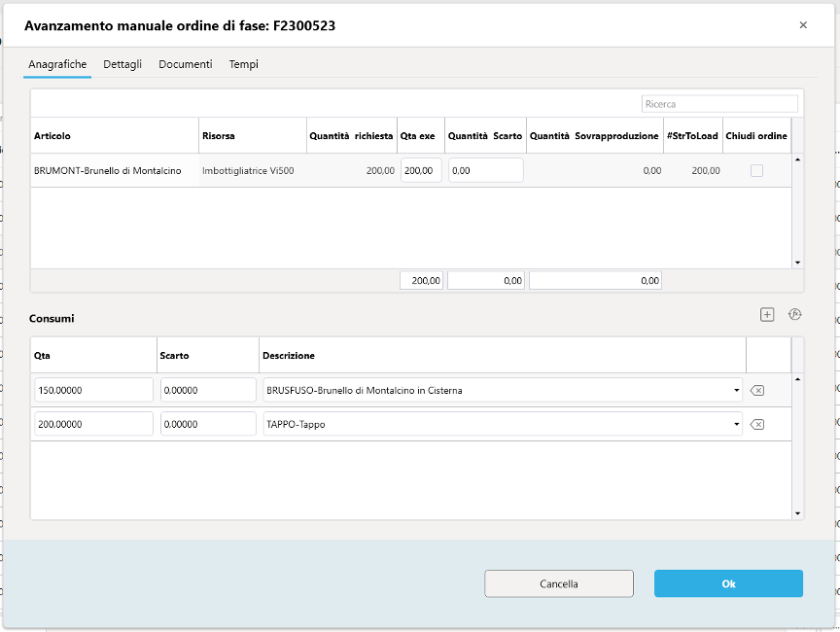
Task: Close the Avanzamento manuale dialog
Action: (x=803, y=25)
